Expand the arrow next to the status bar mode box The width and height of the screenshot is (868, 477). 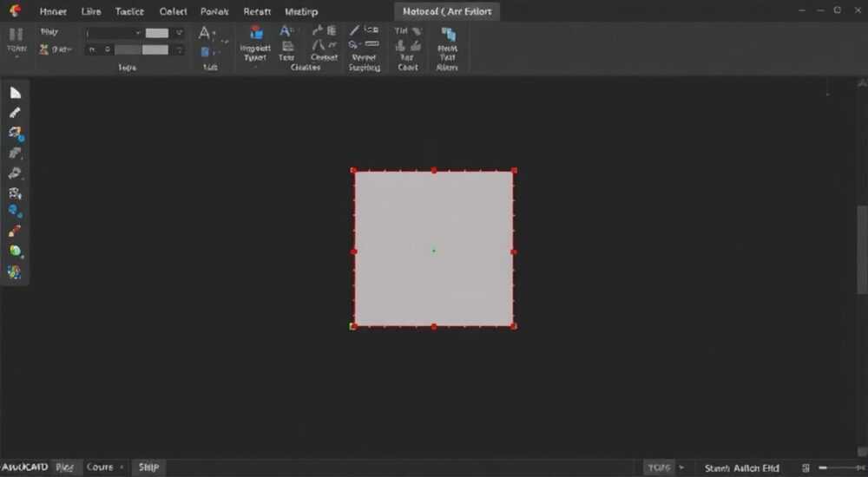click(x=681, y=467)
